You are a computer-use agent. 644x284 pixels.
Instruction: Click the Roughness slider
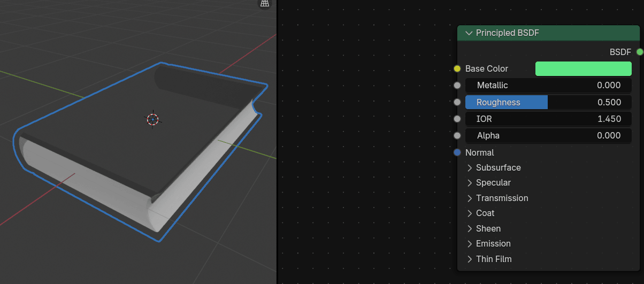click(x=548, y=102)
